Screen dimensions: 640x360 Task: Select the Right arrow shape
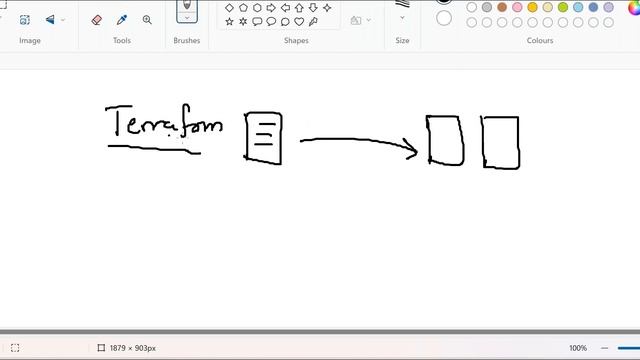pyautogui.click(x=271, y=8)
